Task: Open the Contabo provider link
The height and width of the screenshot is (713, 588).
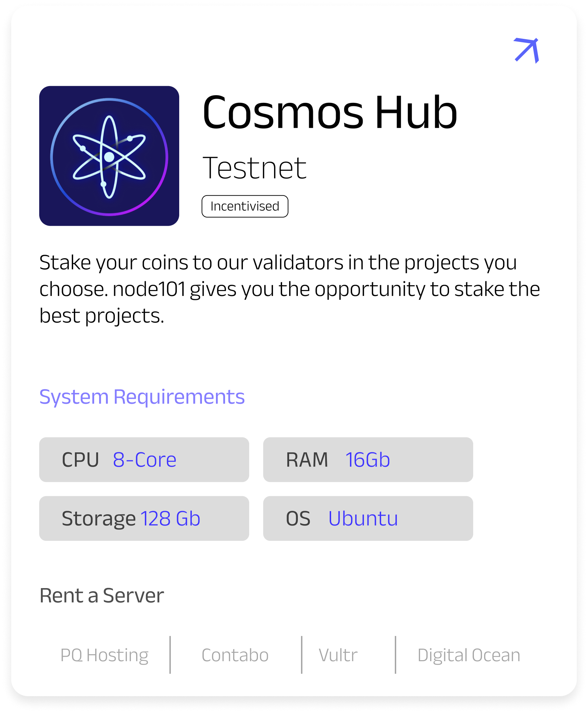Action: click(x=235, y=655)
